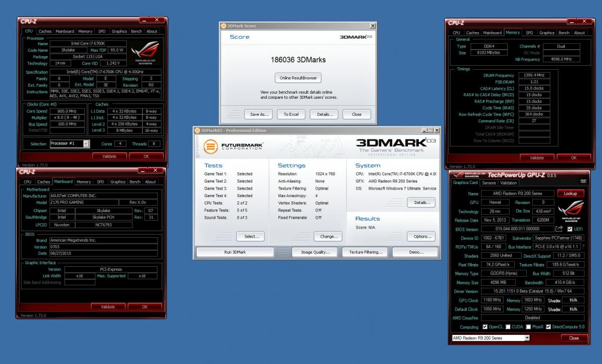Open Memory tab in the CPU-Z motherboard window

pyautogui.click(x=84, y=182)
